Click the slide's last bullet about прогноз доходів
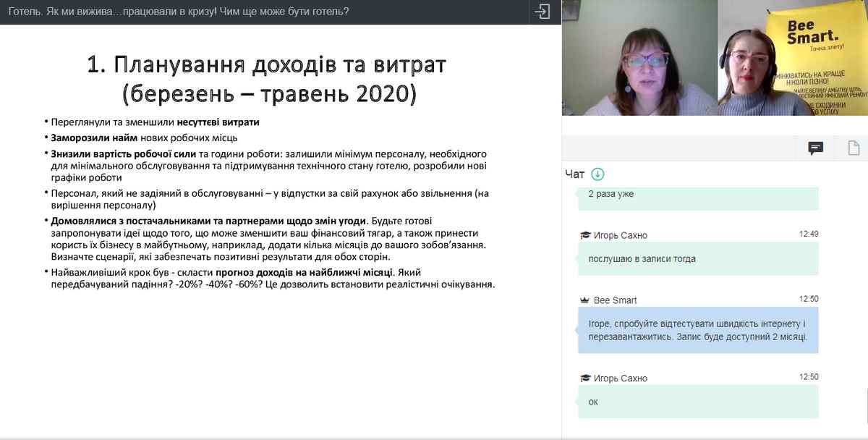 pyautogui.click(x=273, y=278)
